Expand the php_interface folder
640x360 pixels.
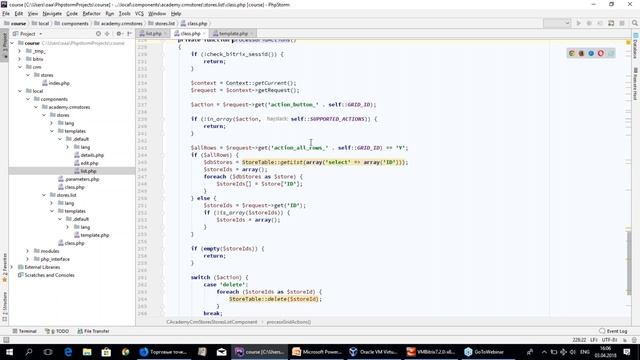click(28, 259)
